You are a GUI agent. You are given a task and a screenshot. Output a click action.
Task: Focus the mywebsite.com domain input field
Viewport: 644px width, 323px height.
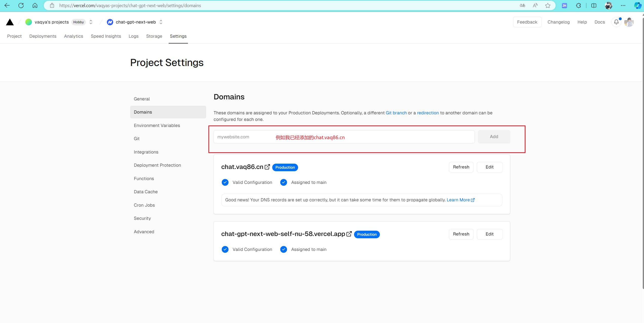[344, 137]
